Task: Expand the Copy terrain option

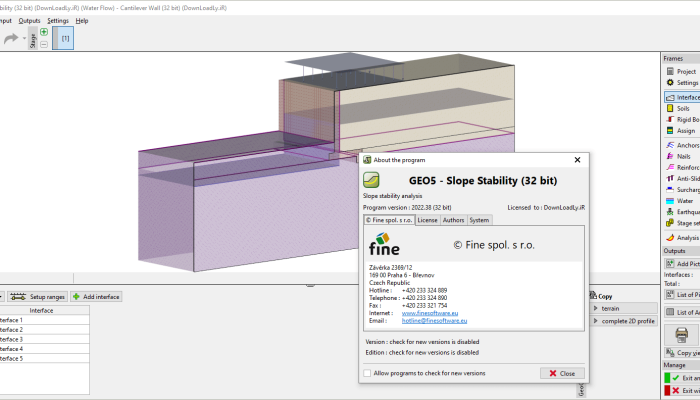Action: (x=623, y=308)
